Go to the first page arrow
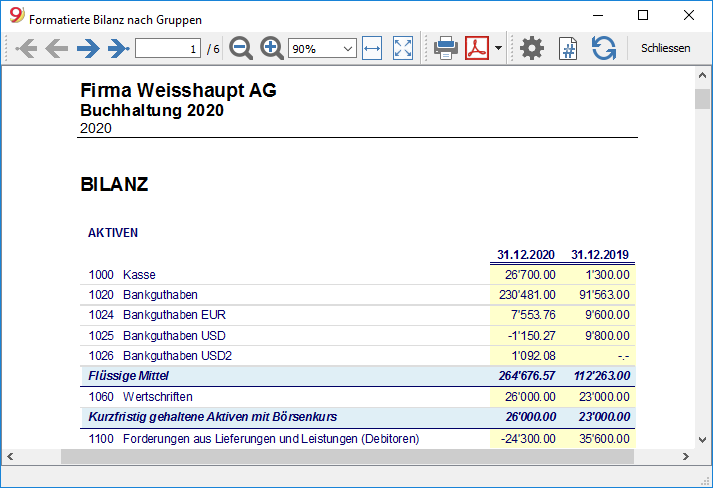 click(x=26, y=48)
